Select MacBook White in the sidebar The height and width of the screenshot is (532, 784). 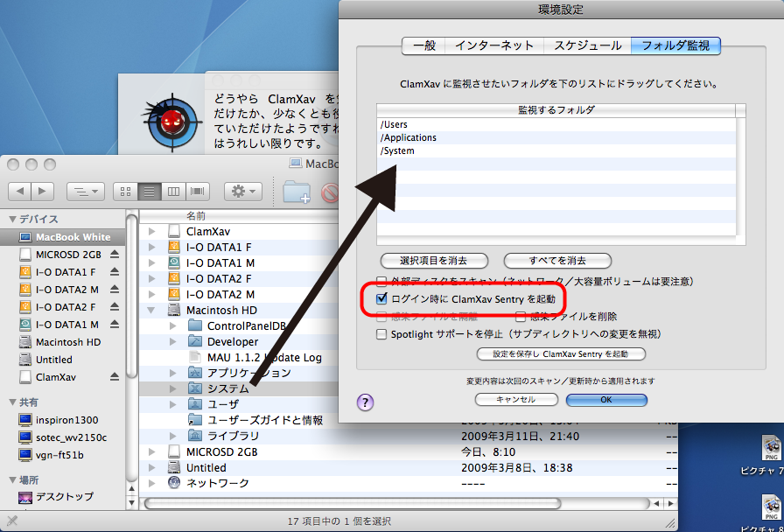(62, 237)
